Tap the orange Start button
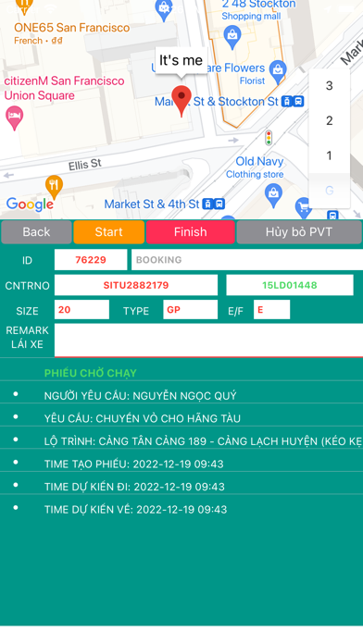 pyautogui.click(x=109, y=232)
